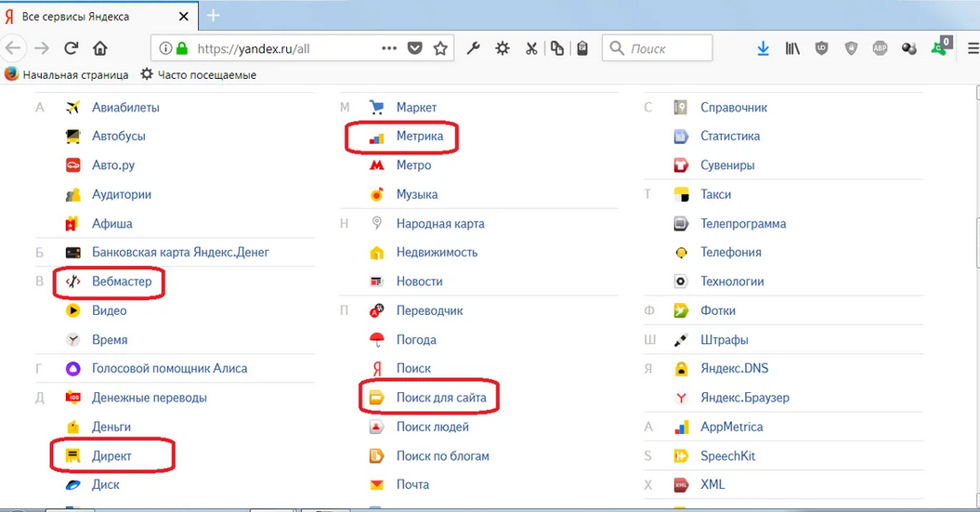Open the Сувениры link

727,165
